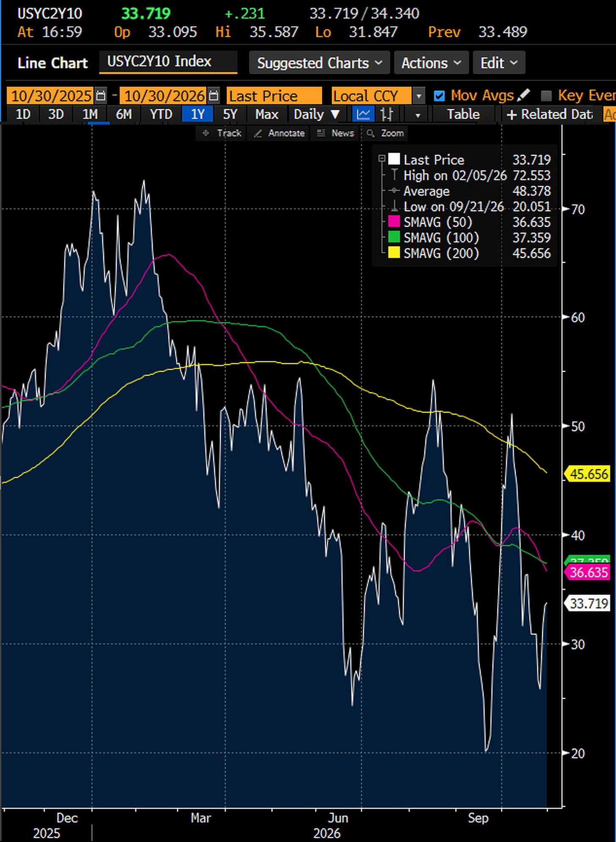Open the Table view button

pyautogui.click(x=463, y=114)
